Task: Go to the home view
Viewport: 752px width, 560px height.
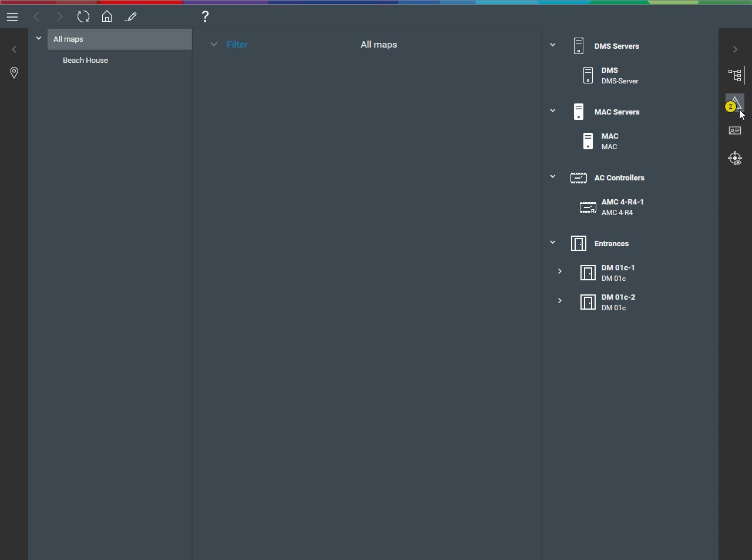Action: (x=107, y=16)
